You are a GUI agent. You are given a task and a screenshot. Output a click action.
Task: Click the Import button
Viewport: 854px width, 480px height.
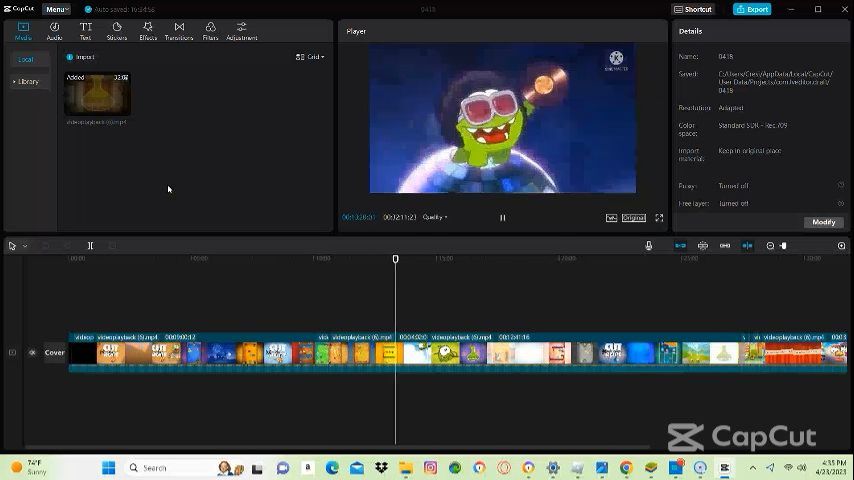coord(81,57)
